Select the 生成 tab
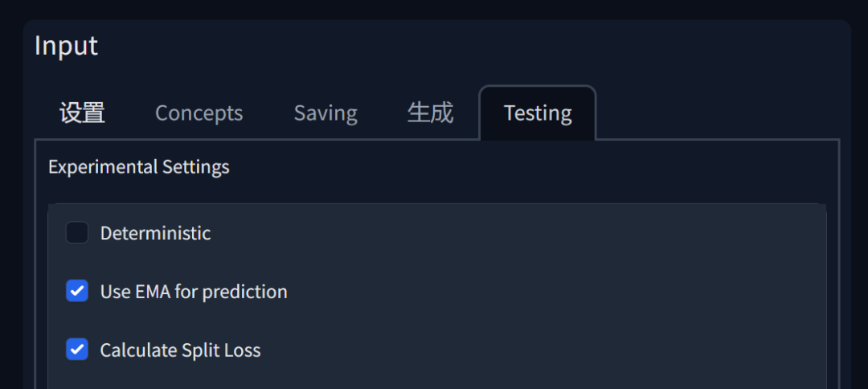The image size is (868, 389). (x=430, y=113)
